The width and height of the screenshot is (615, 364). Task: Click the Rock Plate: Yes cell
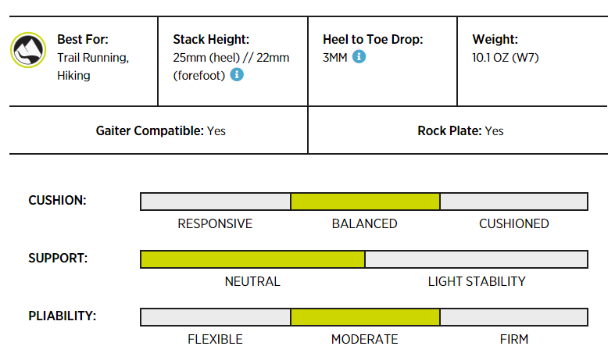pyautogui.click(x=460, y=130)
